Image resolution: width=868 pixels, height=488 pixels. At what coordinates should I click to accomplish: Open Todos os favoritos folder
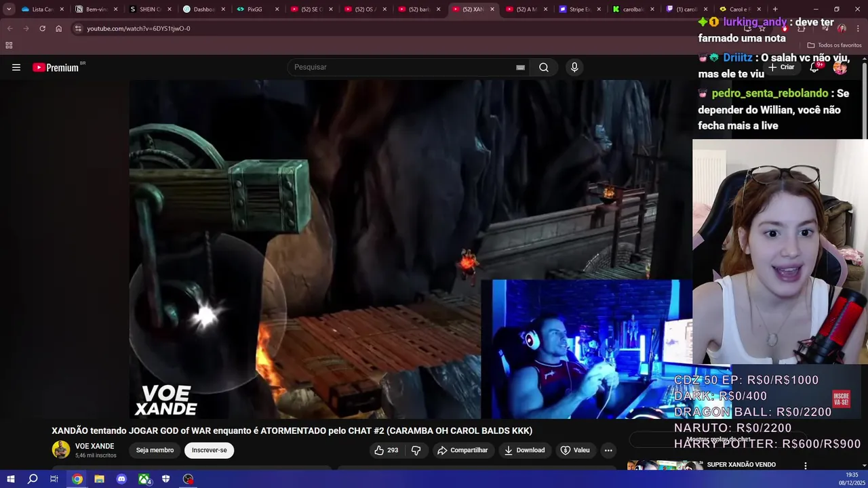point(834,45)
